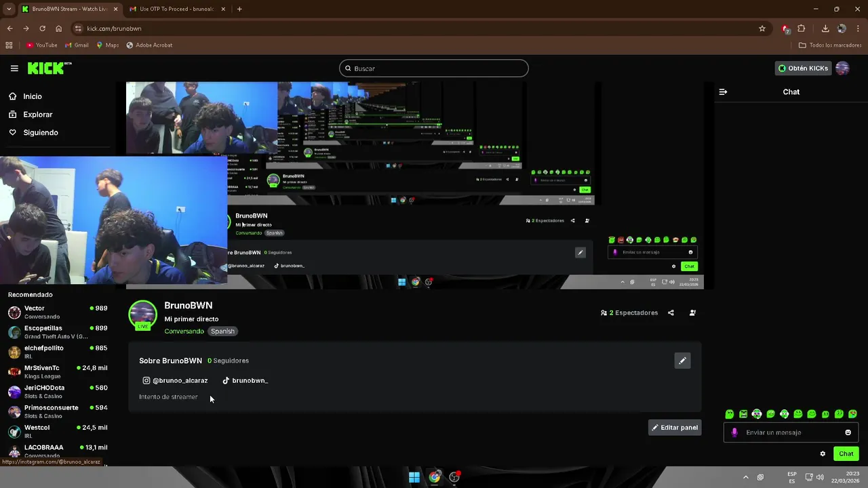Screen dimensions: 868x488
Task: Open the red extension with badge 7
Action: [x=785, y=28]
